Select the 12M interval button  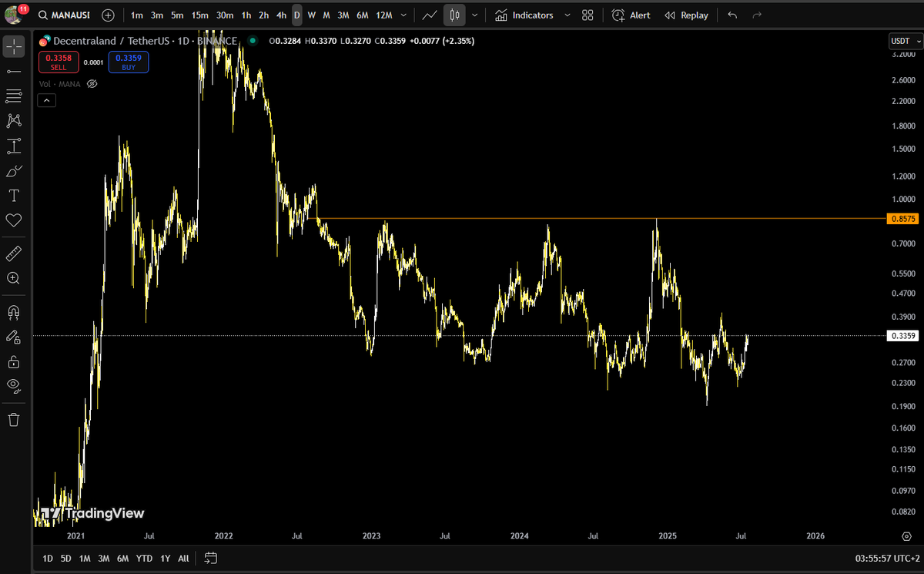[383, 15]
